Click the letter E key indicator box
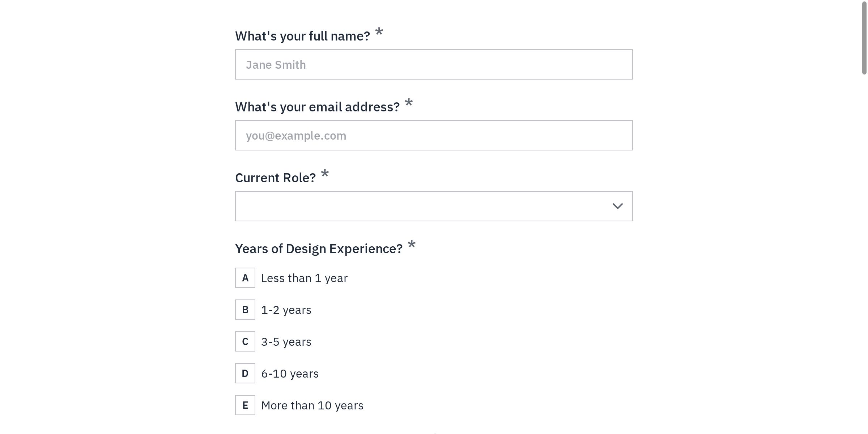The height and width of the screenshot is (434, 868). pos(245,405)
